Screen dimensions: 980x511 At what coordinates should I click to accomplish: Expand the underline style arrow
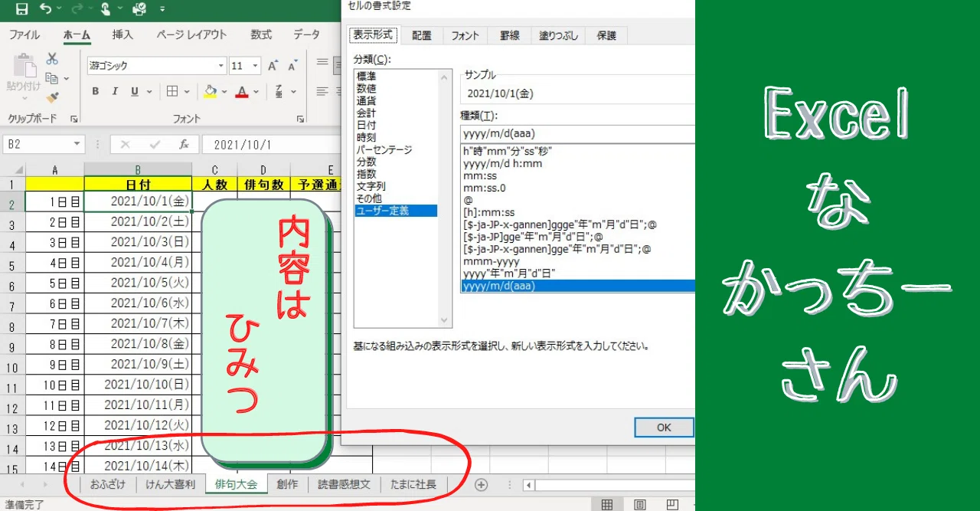tap(148, 92)
